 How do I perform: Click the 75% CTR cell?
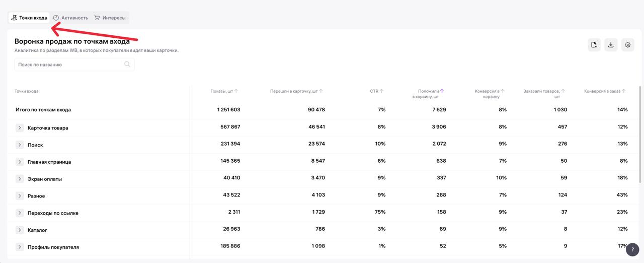380,212
